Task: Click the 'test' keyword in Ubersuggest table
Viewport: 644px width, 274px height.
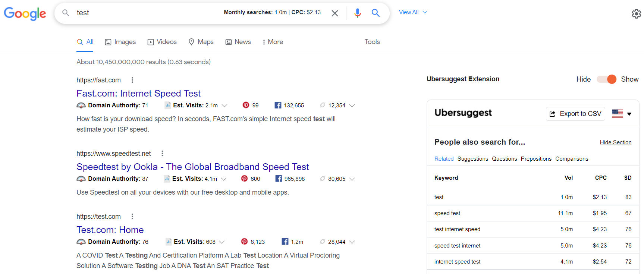Action: [x=439, y=197]
